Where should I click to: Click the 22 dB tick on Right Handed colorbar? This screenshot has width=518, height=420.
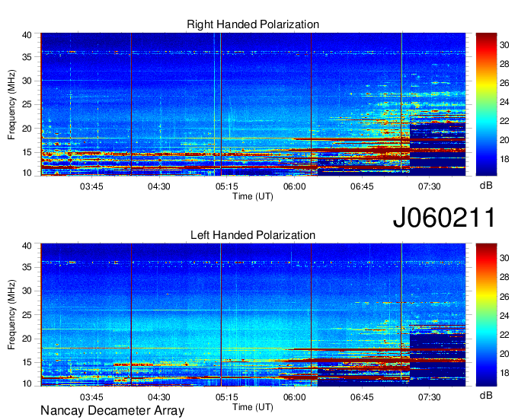504,121
